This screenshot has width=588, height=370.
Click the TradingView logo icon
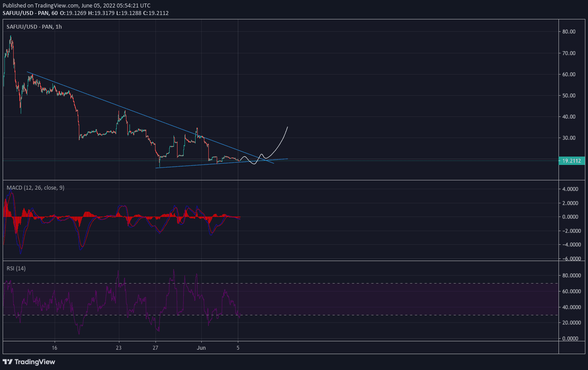tap(8, 362)
